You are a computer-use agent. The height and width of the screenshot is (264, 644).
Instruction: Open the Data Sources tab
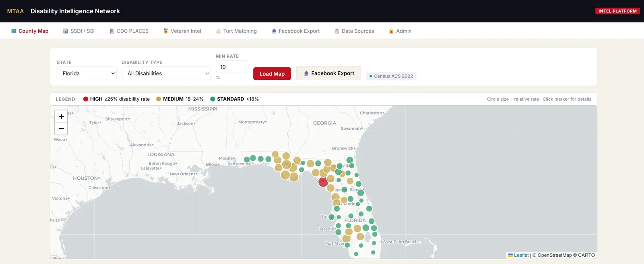pos(354,31)
